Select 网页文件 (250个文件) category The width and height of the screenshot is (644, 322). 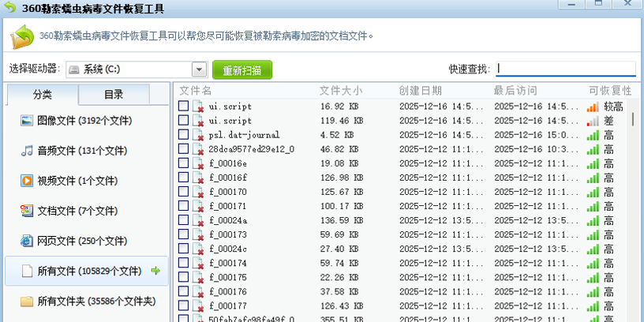coord(87,241)
